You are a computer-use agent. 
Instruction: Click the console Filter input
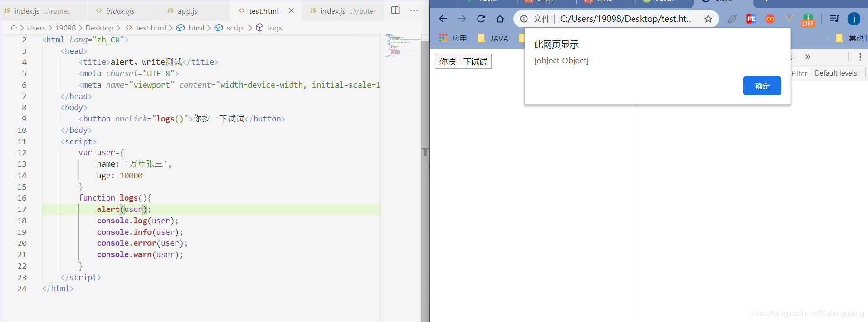click(799, 73)
